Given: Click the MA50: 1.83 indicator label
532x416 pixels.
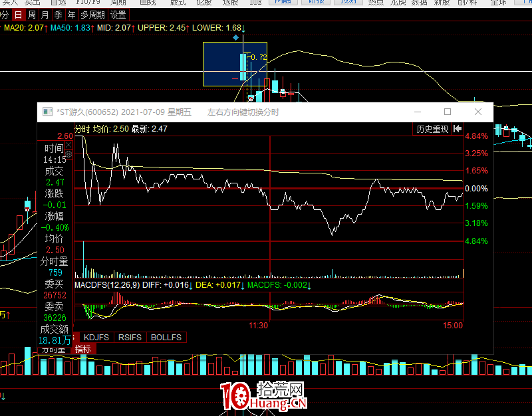Looking at the screenshot, I should (72, 28).
